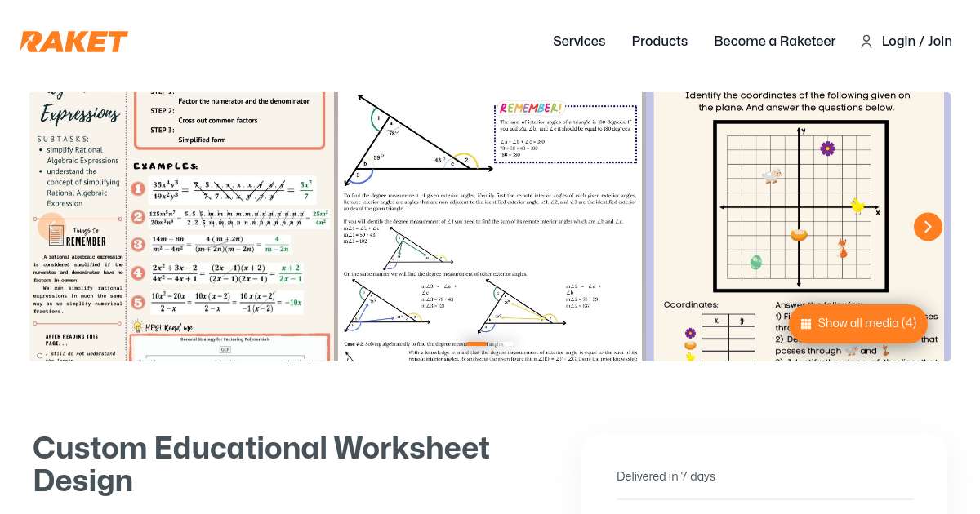
Task: Select the Custom Educational Worksheet Design heading
Action: pos(261,464)
